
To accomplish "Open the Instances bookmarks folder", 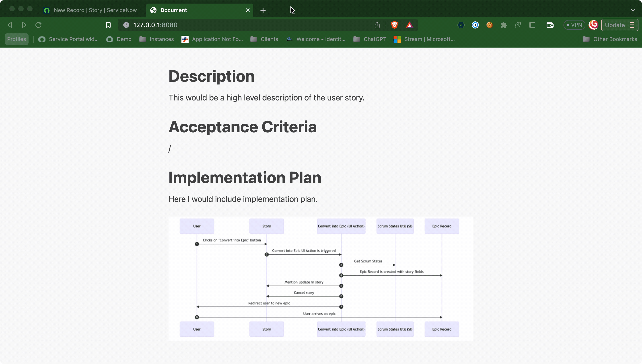I will 156,39.
